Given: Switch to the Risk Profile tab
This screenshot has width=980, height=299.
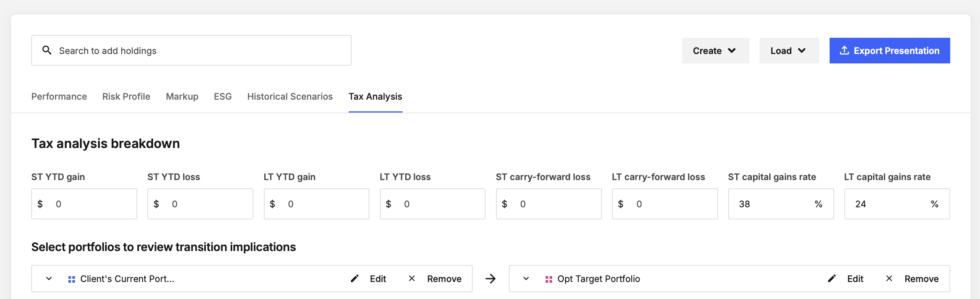Looking at the screenshot, I should pos(126,97).
